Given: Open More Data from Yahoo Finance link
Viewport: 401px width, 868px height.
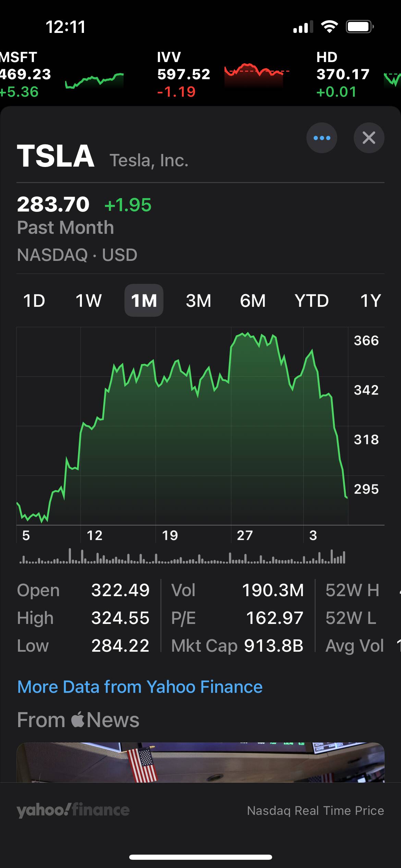Looking at the screenshot, I should tap(140, 687).
